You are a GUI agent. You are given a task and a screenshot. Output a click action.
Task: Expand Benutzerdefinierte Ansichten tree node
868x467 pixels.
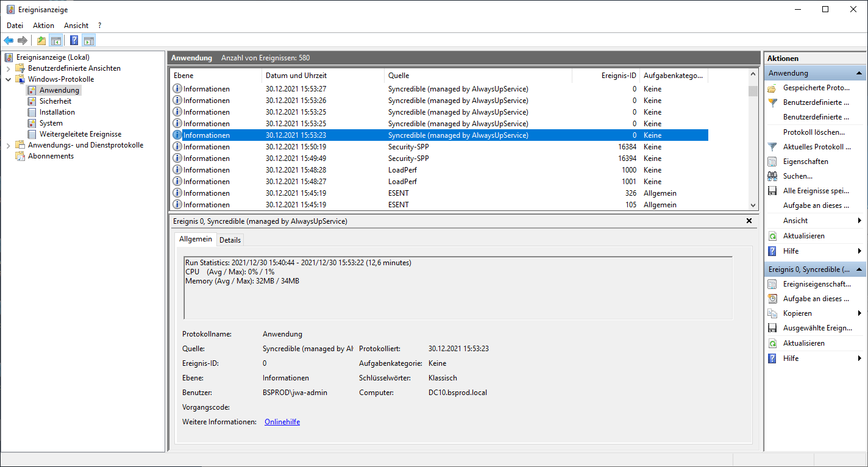[9, 68]
